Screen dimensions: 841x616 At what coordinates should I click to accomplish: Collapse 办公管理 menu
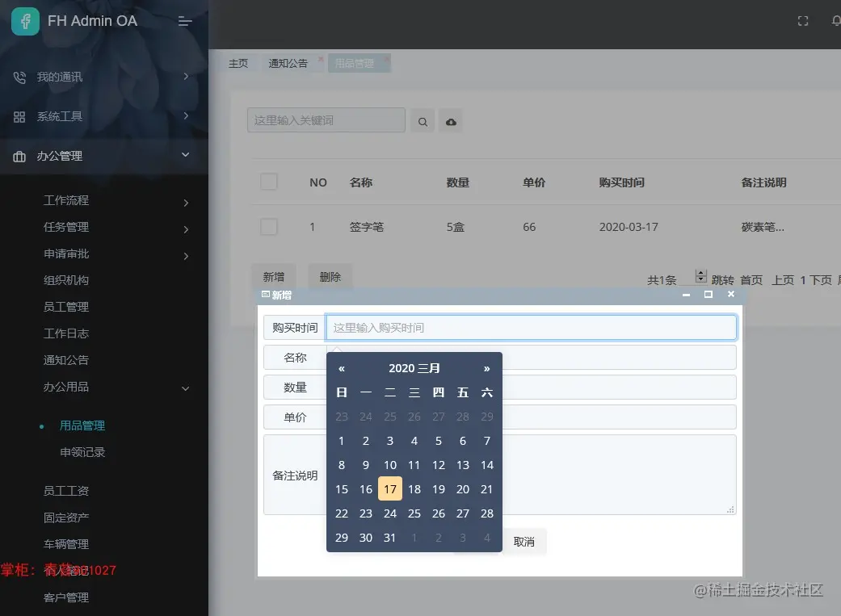186,155
